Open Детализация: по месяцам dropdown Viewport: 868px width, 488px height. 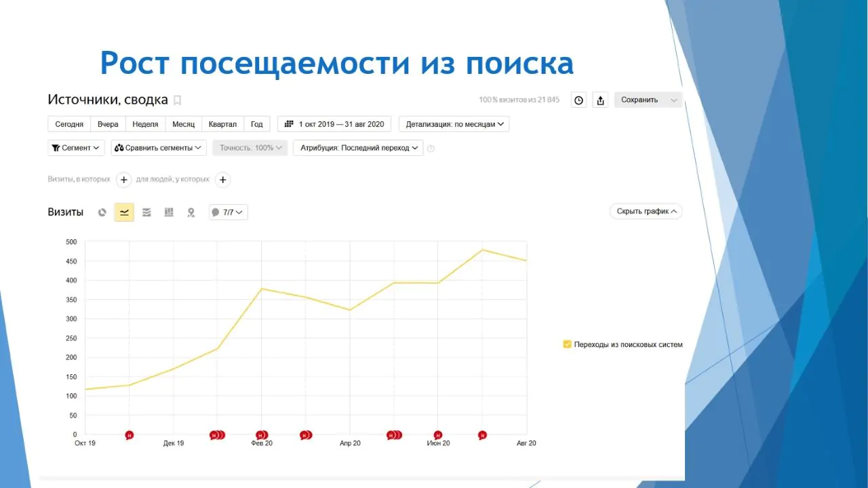tap(454, 124)
